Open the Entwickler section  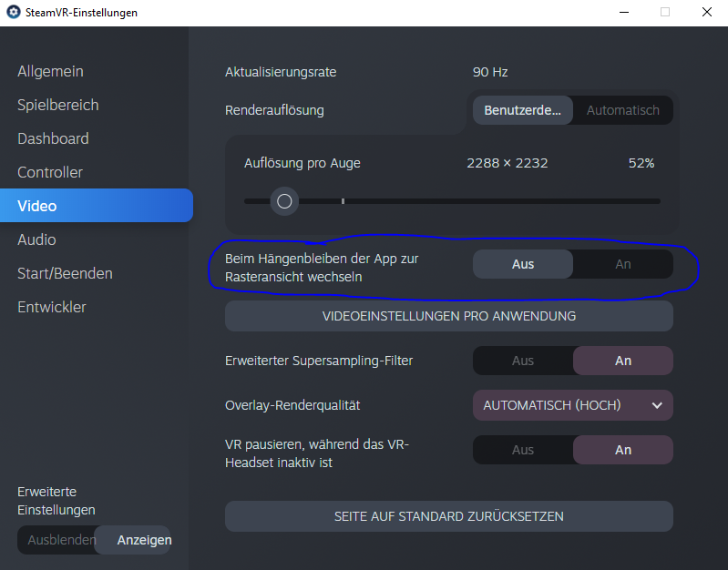(x=52, y=307)
